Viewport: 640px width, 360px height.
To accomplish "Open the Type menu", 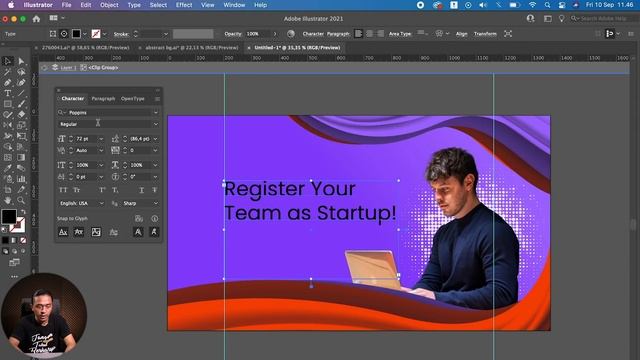I will tap(134, 5).
